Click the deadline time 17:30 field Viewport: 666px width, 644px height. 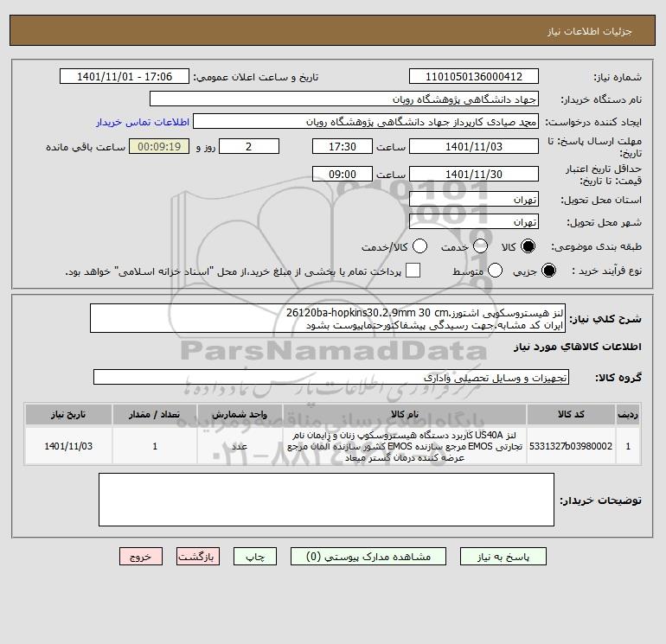pyautogui.click(x=343, y=146)
